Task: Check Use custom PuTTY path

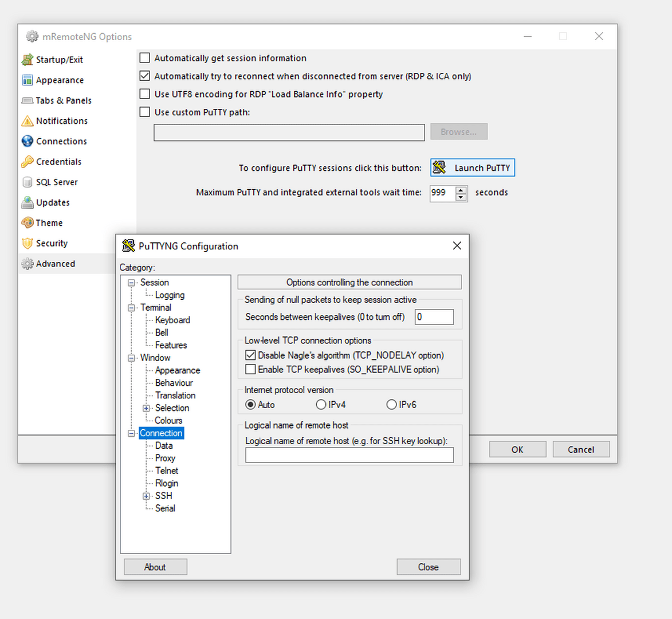Action: (x=145, y=112)
